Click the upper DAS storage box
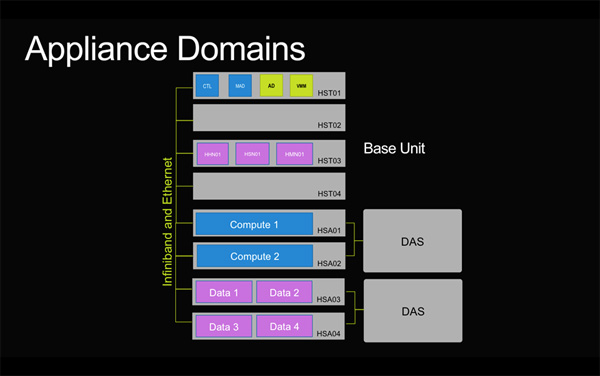 pyautogui.click(x=412, y=241)
